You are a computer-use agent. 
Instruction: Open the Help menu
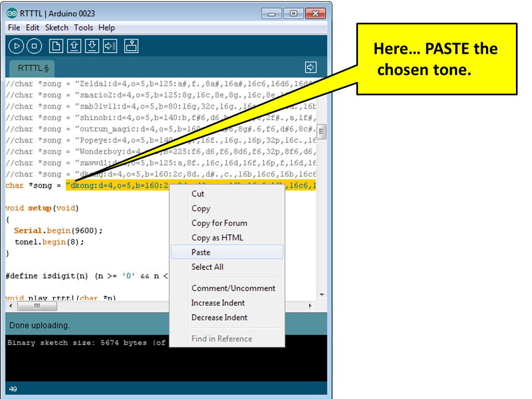click(x=106, y=28)
